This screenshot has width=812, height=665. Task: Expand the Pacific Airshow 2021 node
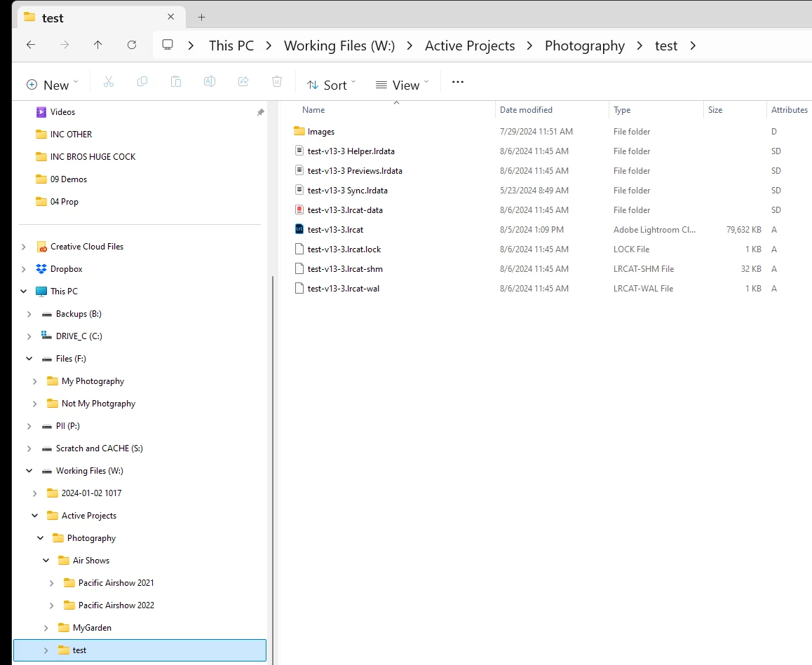51,583
